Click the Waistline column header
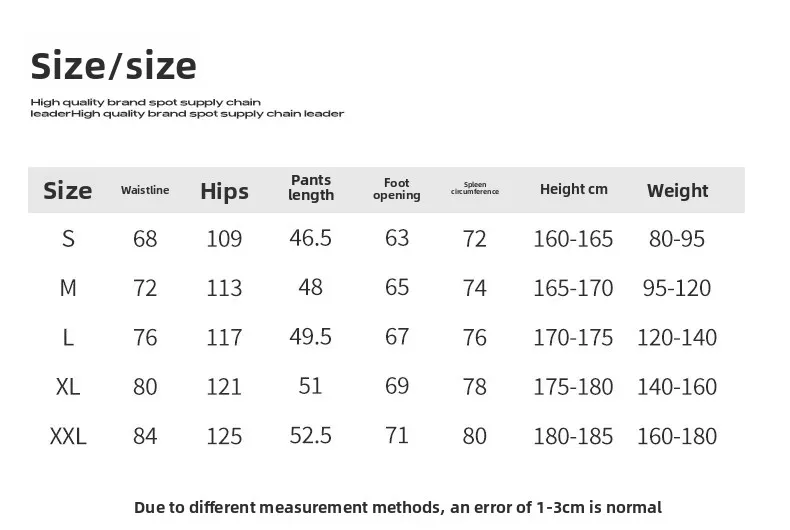The width and height of the screenshot is (790, 530). (145, 190)
